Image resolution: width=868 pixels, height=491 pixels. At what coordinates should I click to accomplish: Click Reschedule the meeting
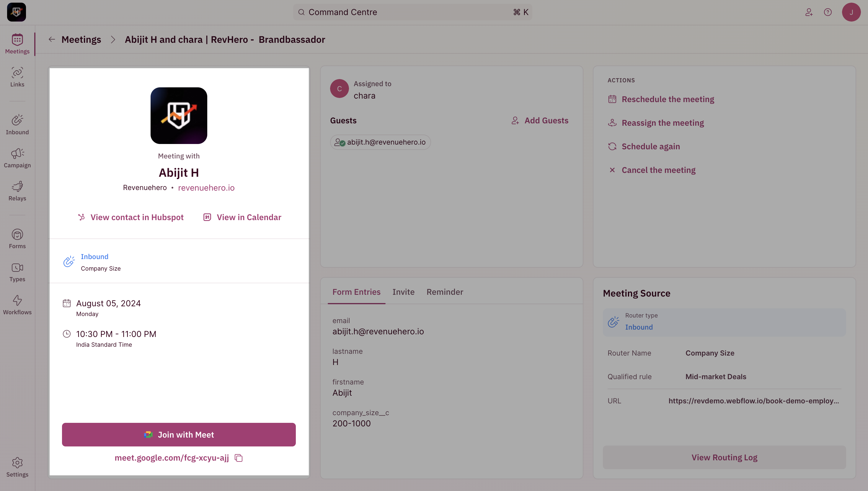pos(668,99)
